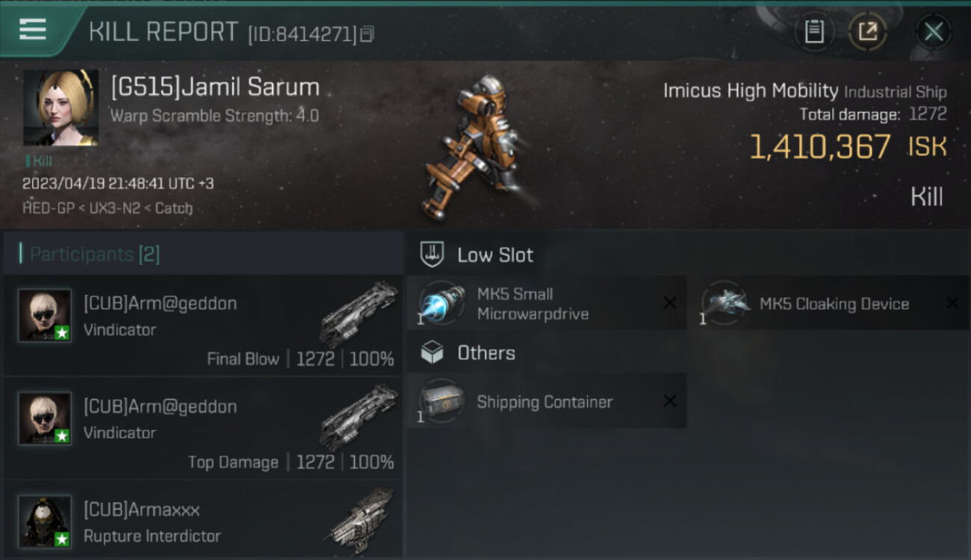This screenshot has height=560, width=971.
Task: Select the MK5 Small Microwarpdrive icon
Action: click(441, 303)
